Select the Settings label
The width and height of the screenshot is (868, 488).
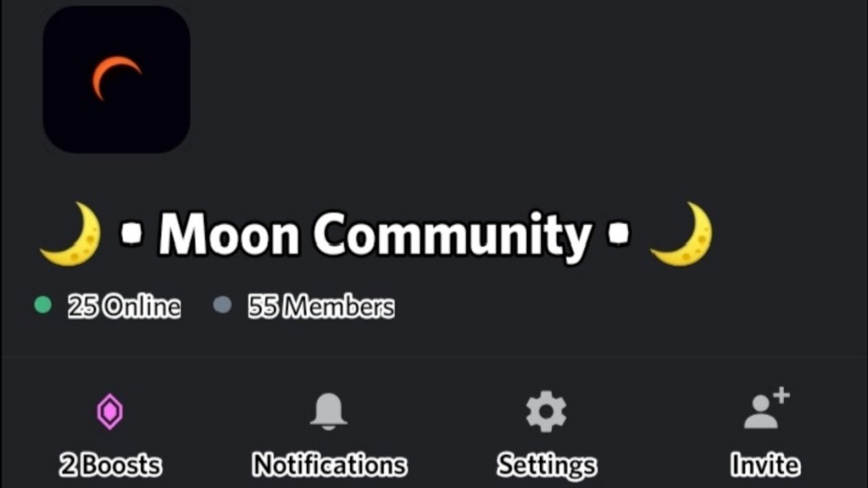[547, 466]
